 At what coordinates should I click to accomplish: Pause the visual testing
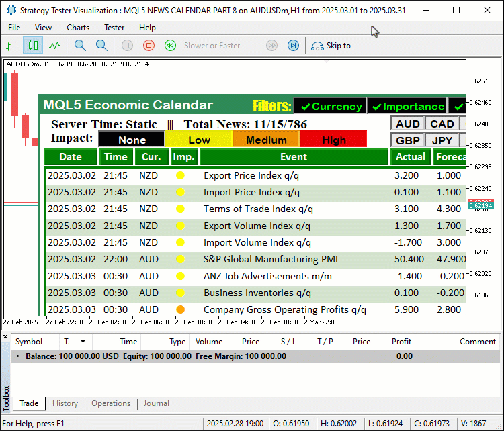coord(127,45)
